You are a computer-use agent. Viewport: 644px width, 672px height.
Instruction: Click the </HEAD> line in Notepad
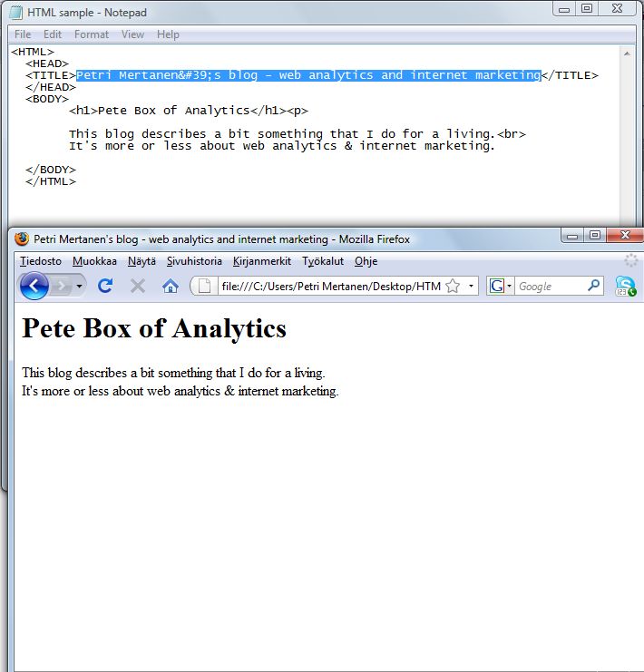[x=51, y=87]
